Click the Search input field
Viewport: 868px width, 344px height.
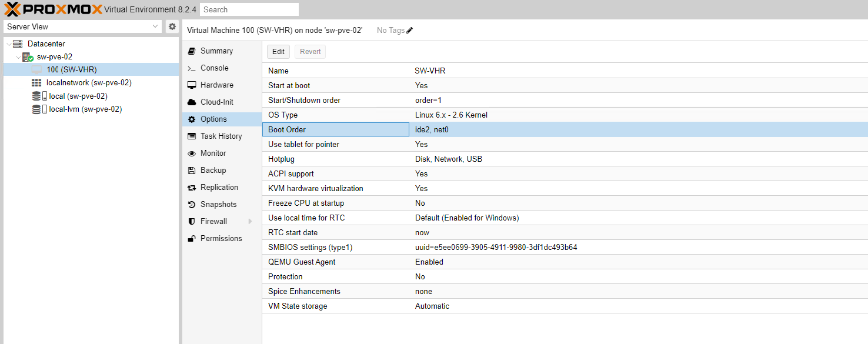tap(249, 9)
